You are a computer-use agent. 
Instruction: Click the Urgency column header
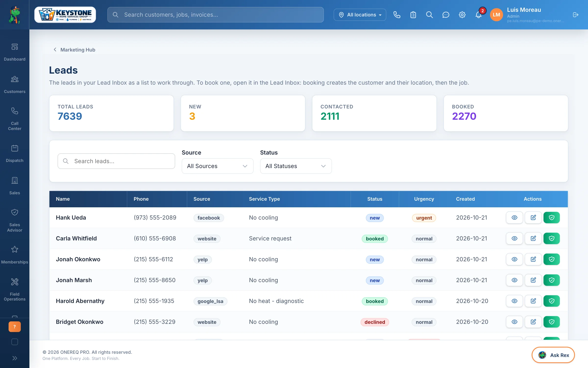click(424, 199)
